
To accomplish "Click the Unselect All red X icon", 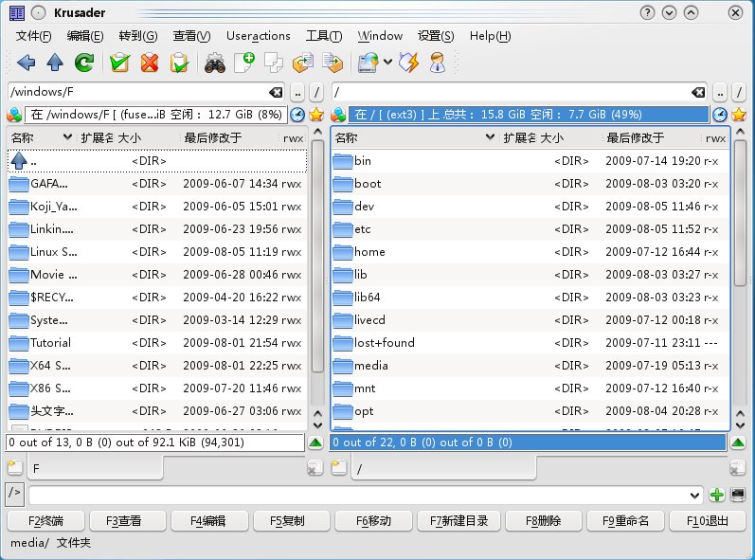I will pos(150,63).
